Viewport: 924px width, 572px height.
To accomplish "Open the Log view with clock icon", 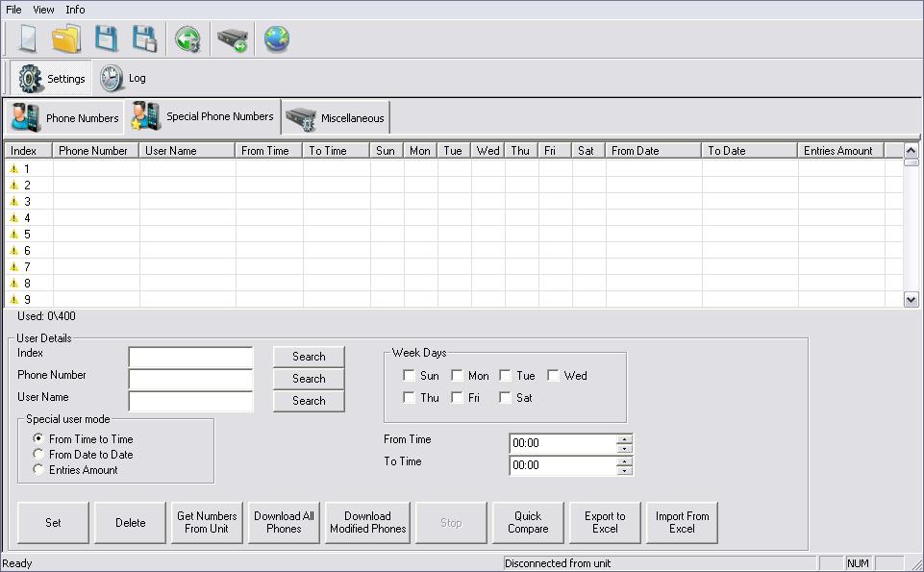I will click(123, 78).
